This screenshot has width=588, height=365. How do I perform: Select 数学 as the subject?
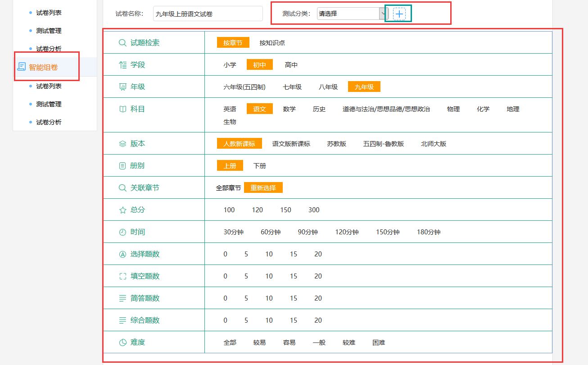(289, 109)
